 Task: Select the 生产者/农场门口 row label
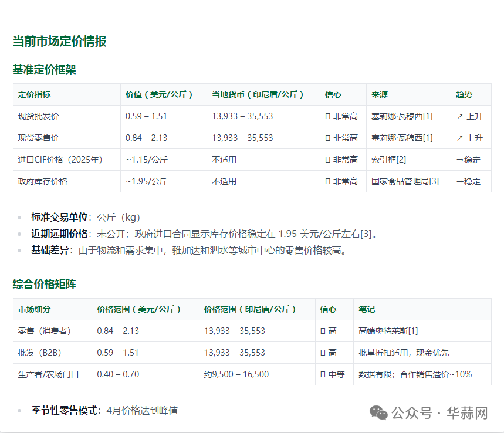[48, 374]
